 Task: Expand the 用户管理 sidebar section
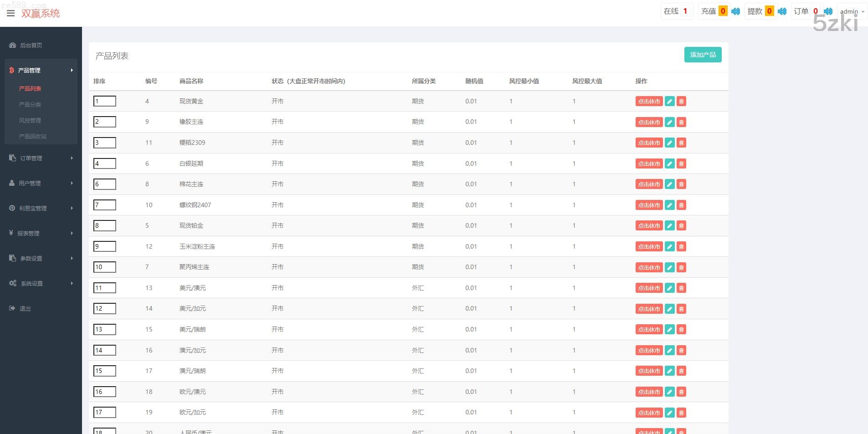pos(41,183)
